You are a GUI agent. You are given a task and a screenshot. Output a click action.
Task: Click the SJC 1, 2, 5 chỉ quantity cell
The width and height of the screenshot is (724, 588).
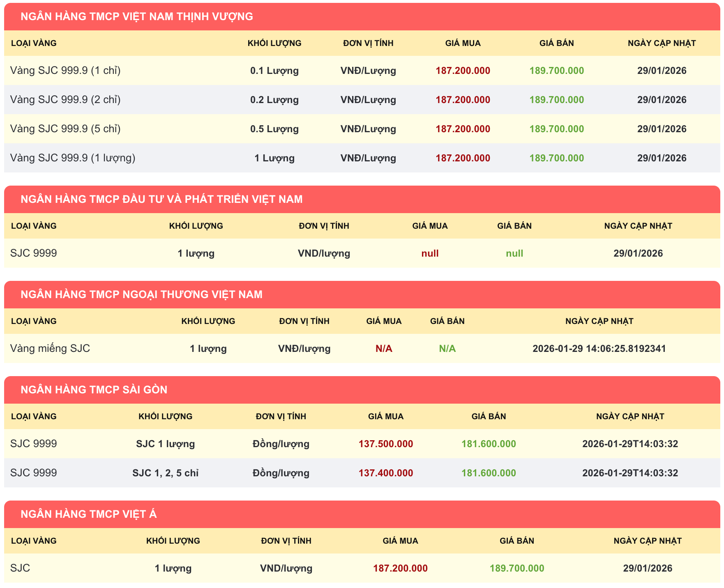[x=165, y=473]
